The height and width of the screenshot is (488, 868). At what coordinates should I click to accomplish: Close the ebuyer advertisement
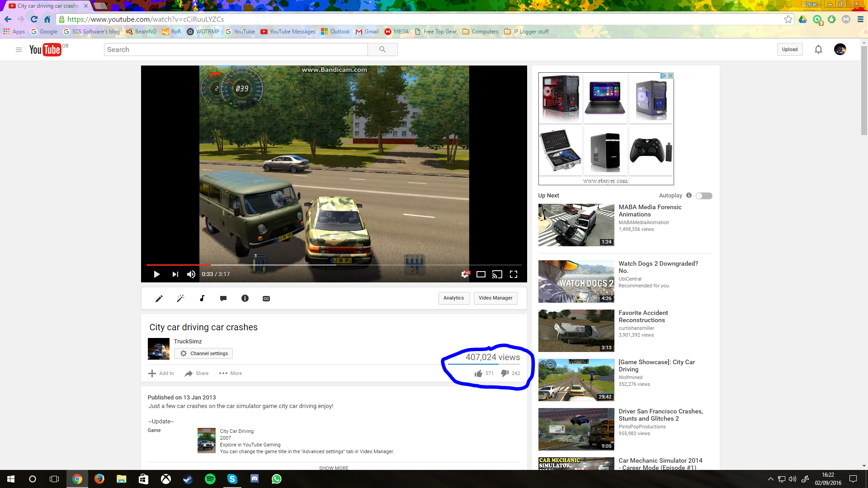(671, 76)
